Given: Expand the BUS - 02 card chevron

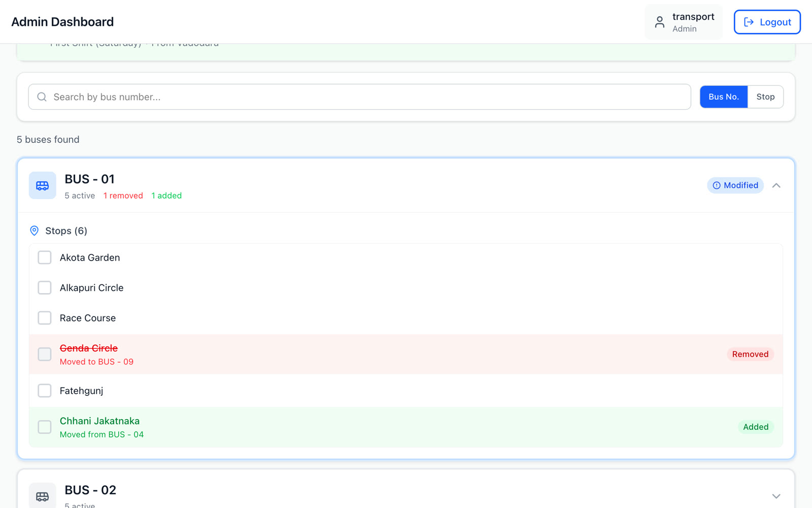Looking at the screenshot, I should (776, 496).
